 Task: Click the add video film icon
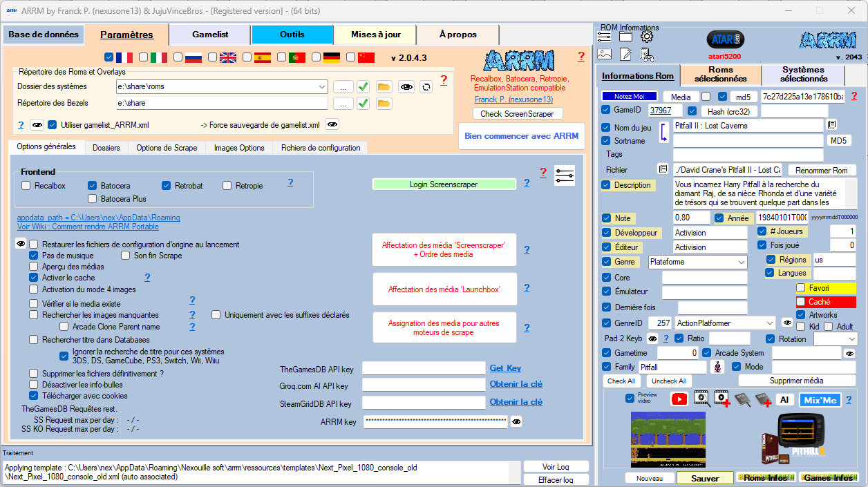(x=723, y=399)
